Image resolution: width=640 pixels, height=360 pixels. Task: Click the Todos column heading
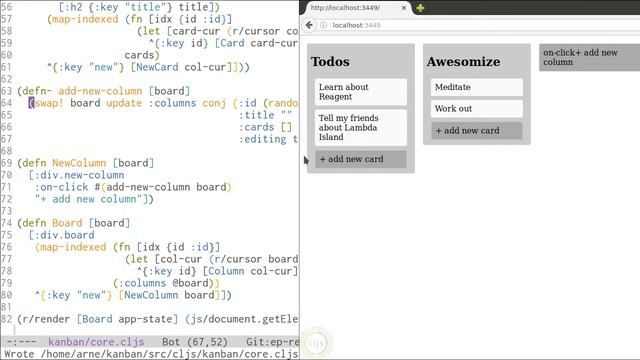pyautogui.click(x=330, y=62)
